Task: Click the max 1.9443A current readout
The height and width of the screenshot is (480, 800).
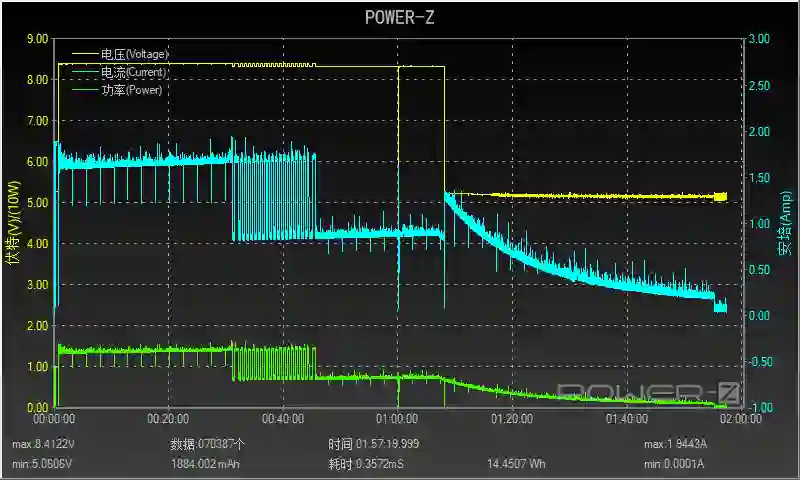Action: click(675, 444)
